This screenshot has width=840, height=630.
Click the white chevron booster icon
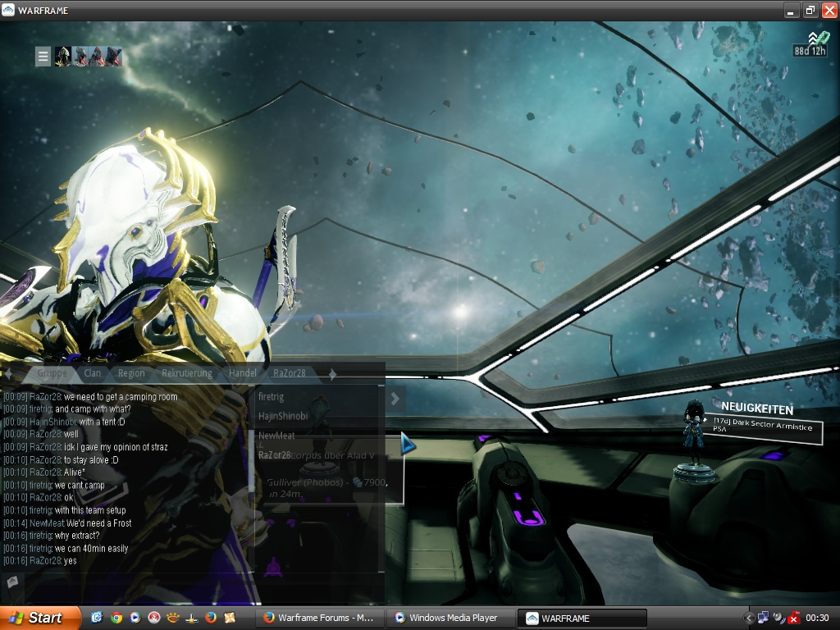813,38
